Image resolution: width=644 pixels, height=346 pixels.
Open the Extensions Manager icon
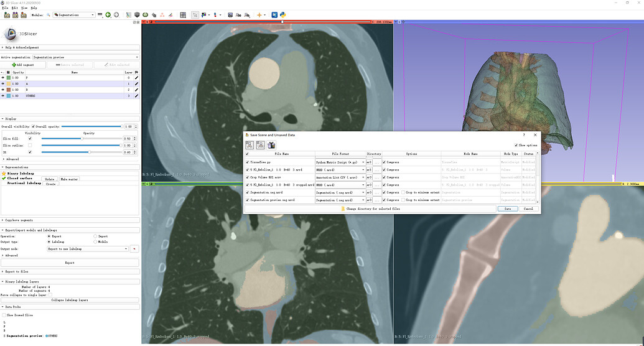coord(274,15)
